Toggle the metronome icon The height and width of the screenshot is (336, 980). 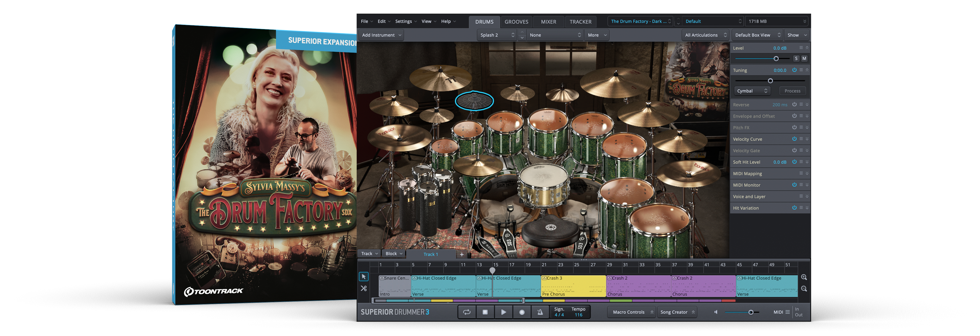(540, 312)
